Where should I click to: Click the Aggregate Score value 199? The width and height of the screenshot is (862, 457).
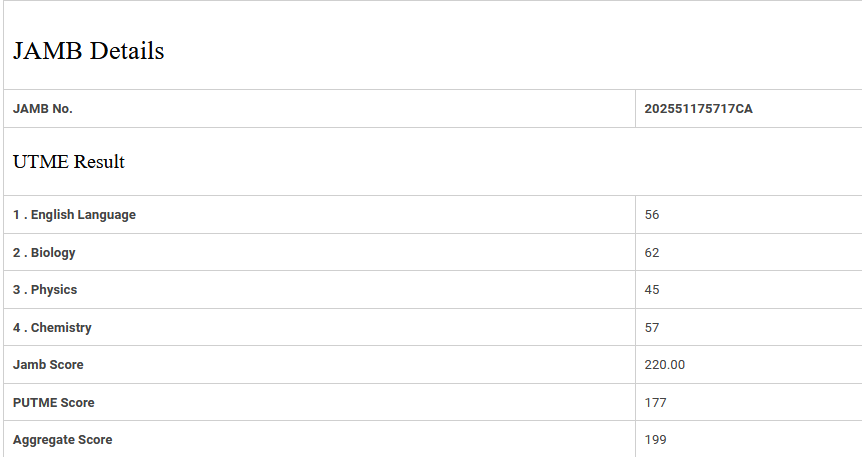click(656, 440)
